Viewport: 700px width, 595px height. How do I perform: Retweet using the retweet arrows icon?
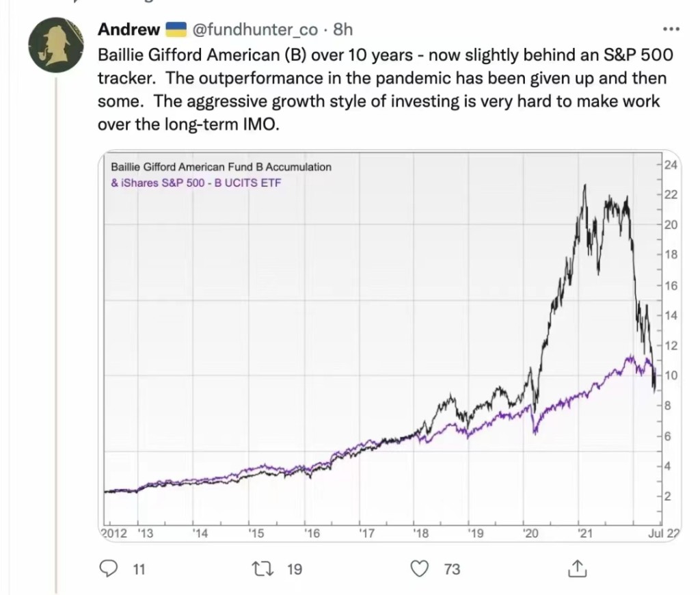point(260,568)
